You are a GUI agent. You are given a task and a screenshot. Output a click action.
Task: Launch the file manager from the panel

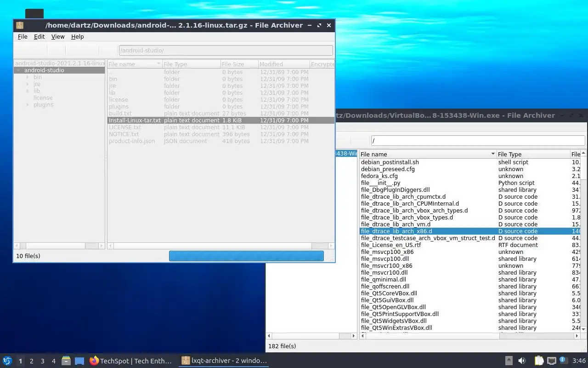coord(66,361)
